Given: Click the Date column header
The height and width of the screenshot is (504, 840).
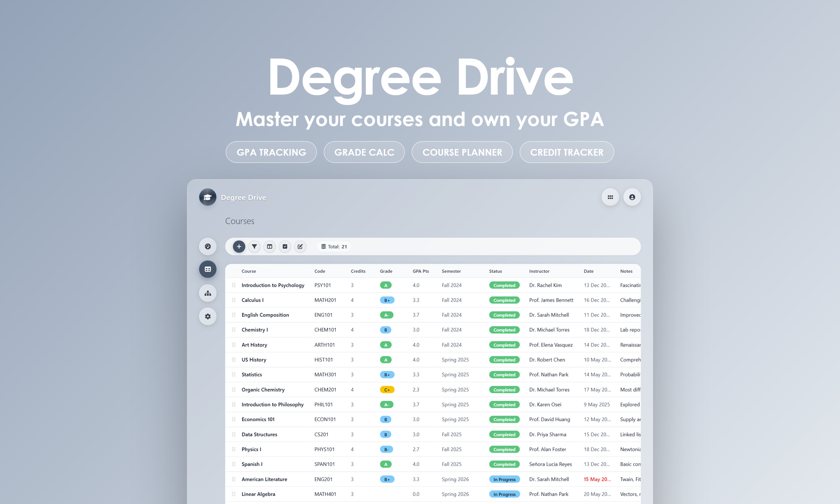Looking at the screenshot, I should (x=588, y=271).
